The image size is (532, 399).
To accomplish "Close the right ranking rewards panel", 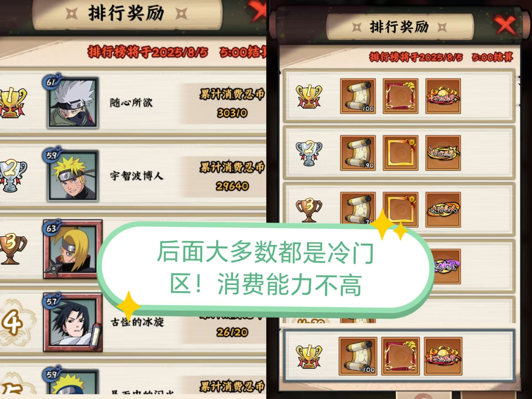I will [x=506, y=26].
